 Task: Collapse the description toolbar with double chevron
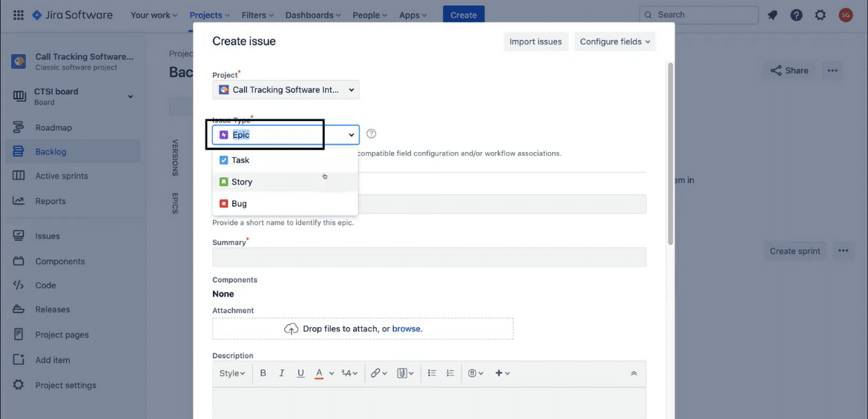pyautogui.click(x=634, y=374)
